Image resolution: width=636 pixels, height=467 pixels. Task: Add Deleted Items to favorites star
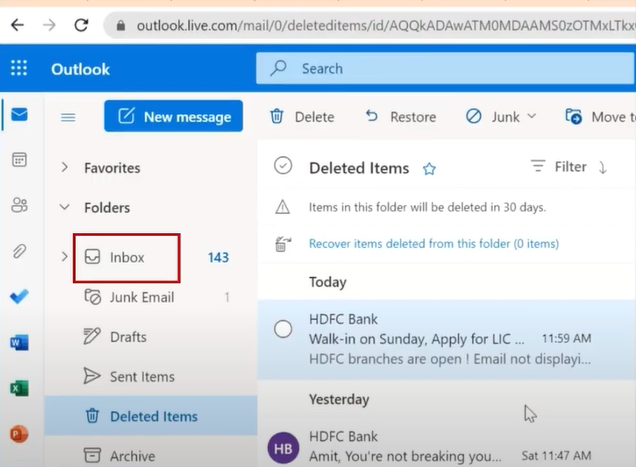pos(429,168)
